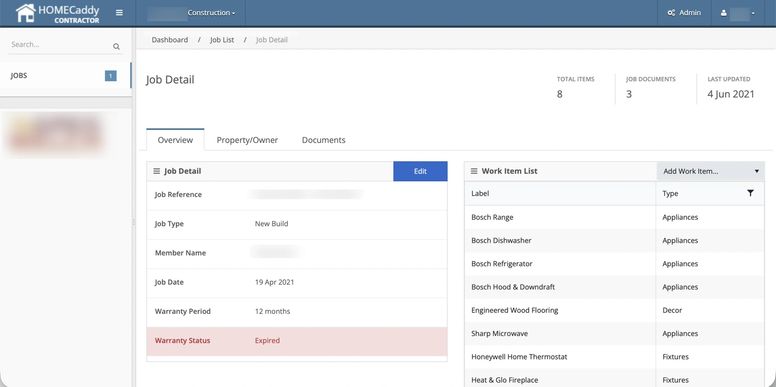Switch to the Property/Owner tab
Viewport: 776px width, 387px height.
tap(247, 140)
